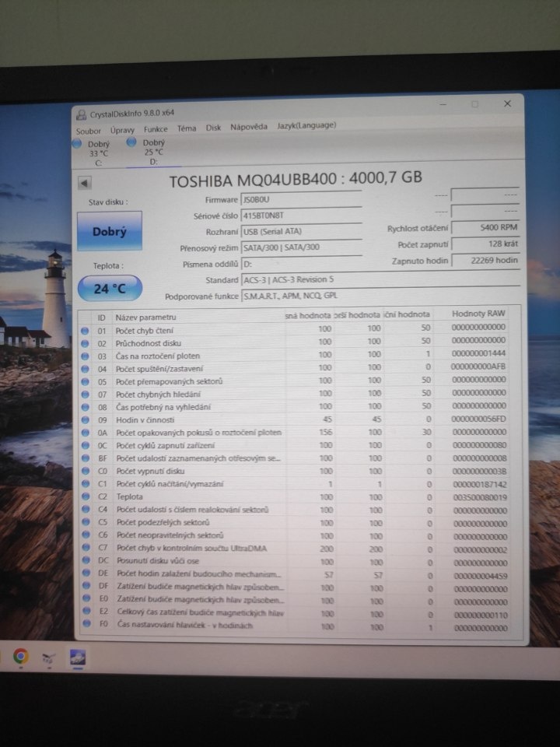Click status icon of row 03 Čas na roztočení
Screen dimensions: 560x747
[x=85, y=356]
